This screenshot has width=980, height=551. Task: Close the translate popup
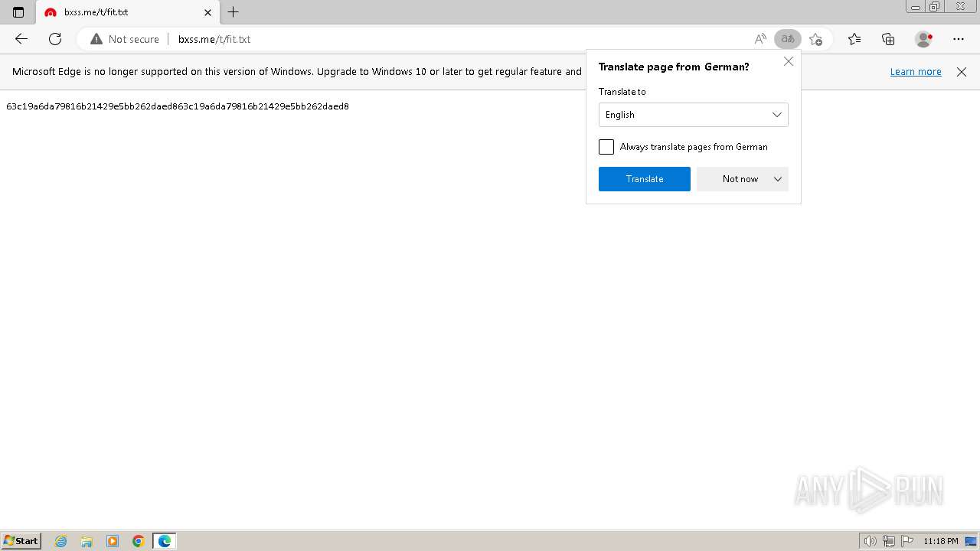[x=789, y=61]
